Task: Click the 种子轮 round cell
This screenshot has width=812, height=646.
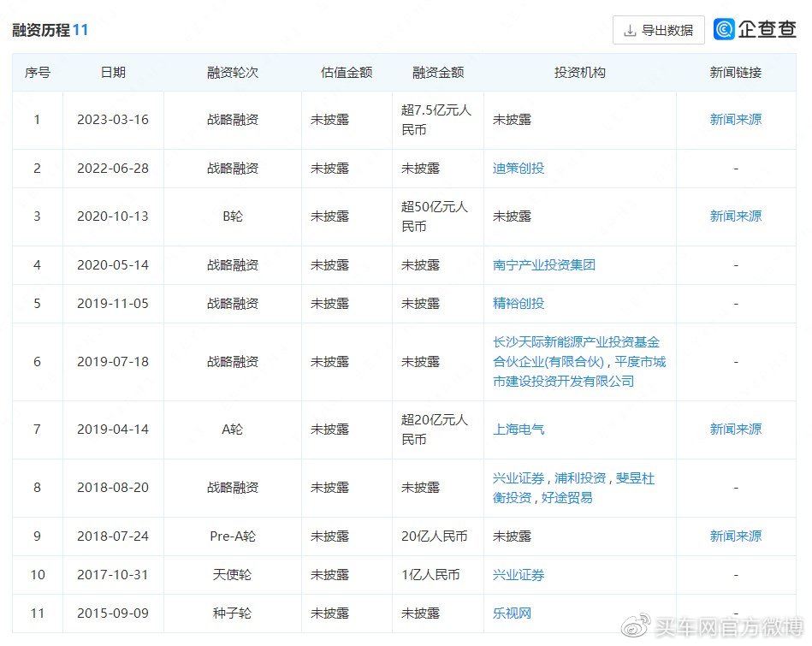Action: [233, 613]
